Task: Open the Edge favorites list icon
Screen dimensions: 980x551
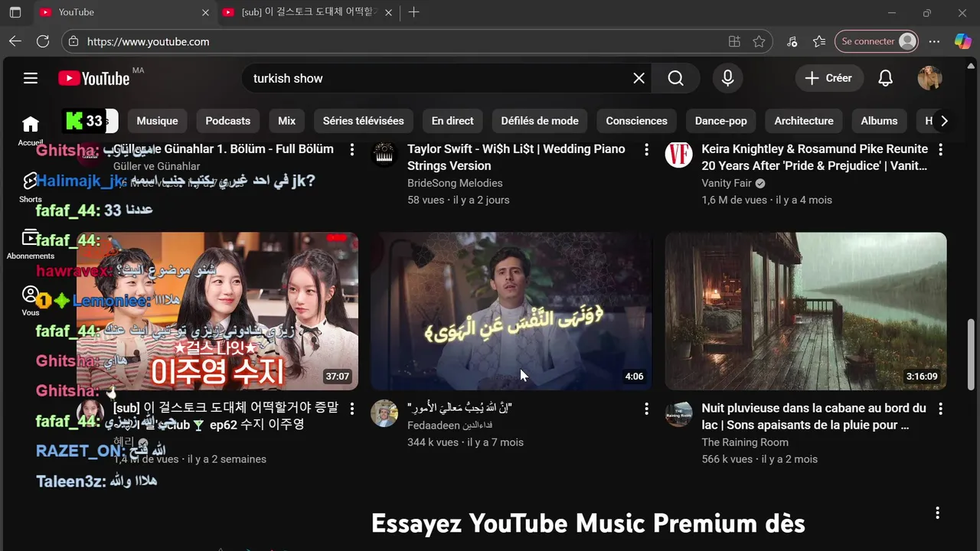Action: tap(819, 41)
